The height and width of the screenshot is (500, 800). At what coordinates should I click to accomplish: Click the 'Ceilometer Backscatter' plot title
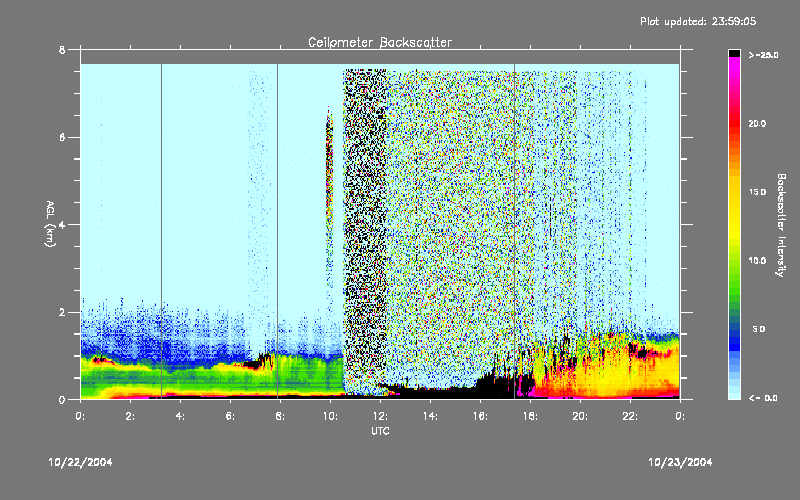tap(380, 42)
